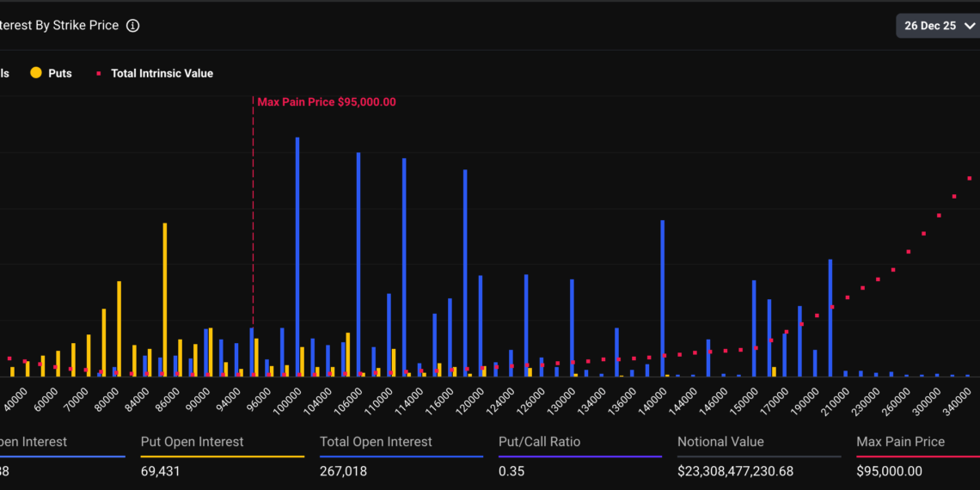
Task: Select the tallest blue calls bar
Action: pos(297,256)
